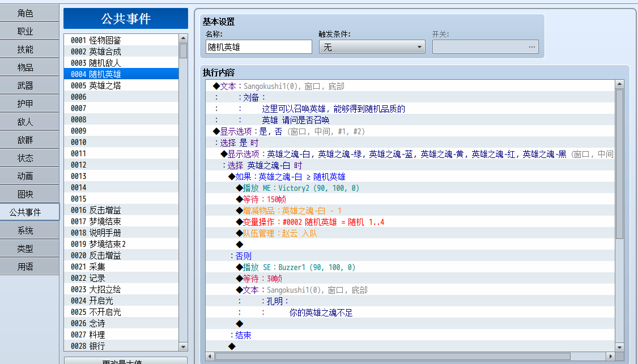Screen dimensions: 638x364
Task: Open the 触发条件 dropdown
Action: pos(372,47)
